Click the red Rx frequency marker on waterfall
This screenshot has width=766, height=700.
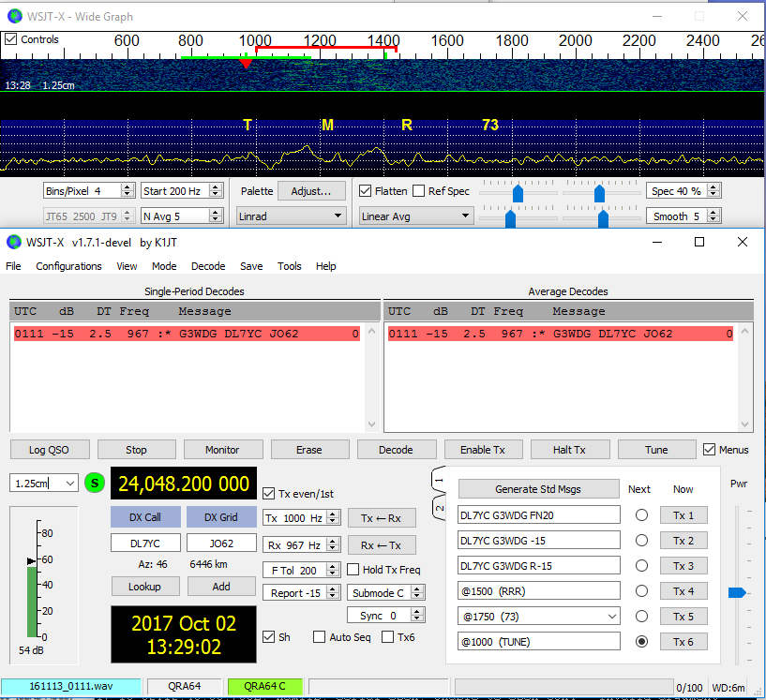(246, 65)
